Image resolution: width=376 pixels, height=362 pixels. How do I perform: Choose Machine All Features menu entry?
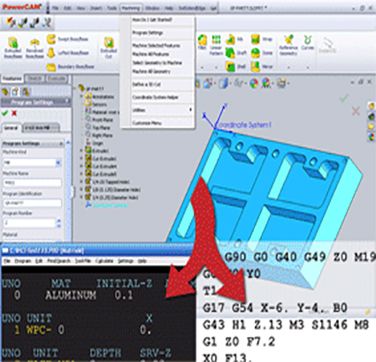[151, 54]
